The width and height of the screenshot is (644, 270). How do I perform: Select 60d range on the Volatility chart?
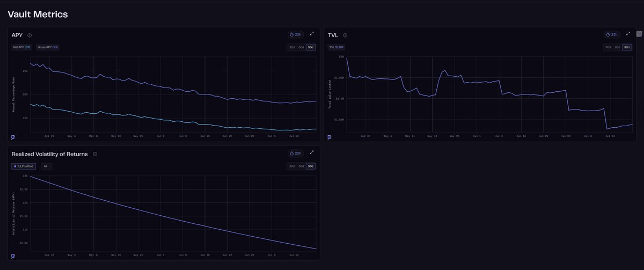[x=301, y=166]
